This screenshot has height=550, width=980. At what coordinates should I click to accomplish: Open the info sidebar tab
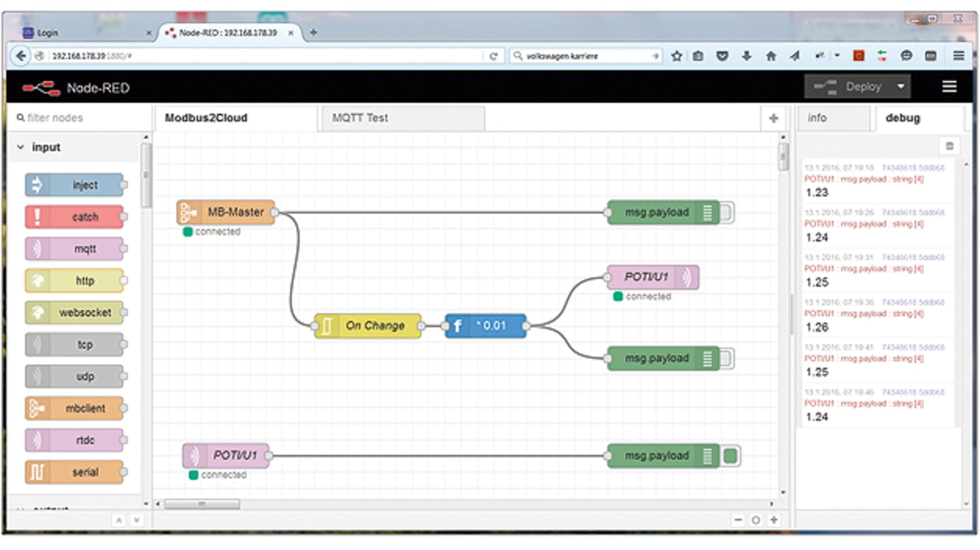tap(817, 119)
